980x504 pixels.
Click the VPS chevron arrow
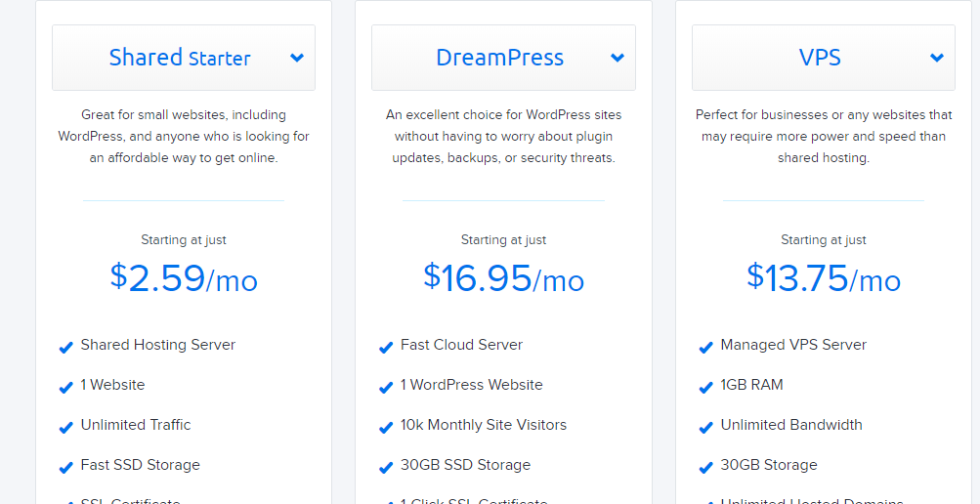937,58
